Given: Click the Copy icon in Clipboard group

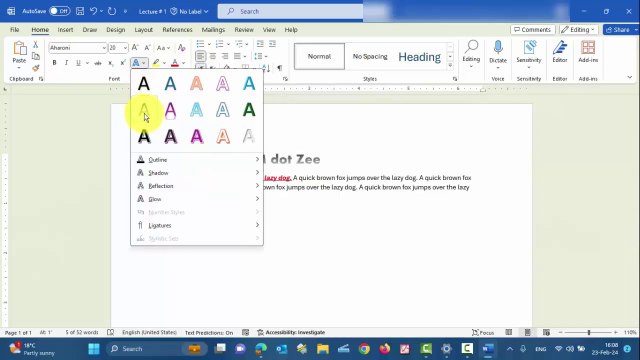Looking at the screenshot, I should (36, 56).
